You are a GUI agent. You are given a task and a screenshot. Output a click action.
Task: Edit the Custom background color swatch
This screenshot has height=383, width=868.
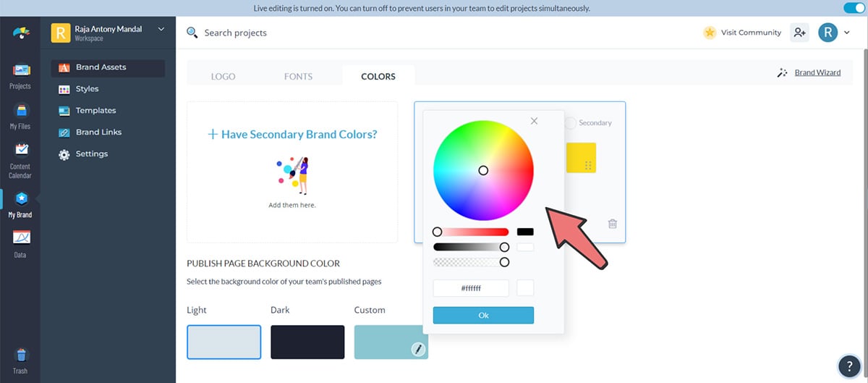(x=418, y=349)
